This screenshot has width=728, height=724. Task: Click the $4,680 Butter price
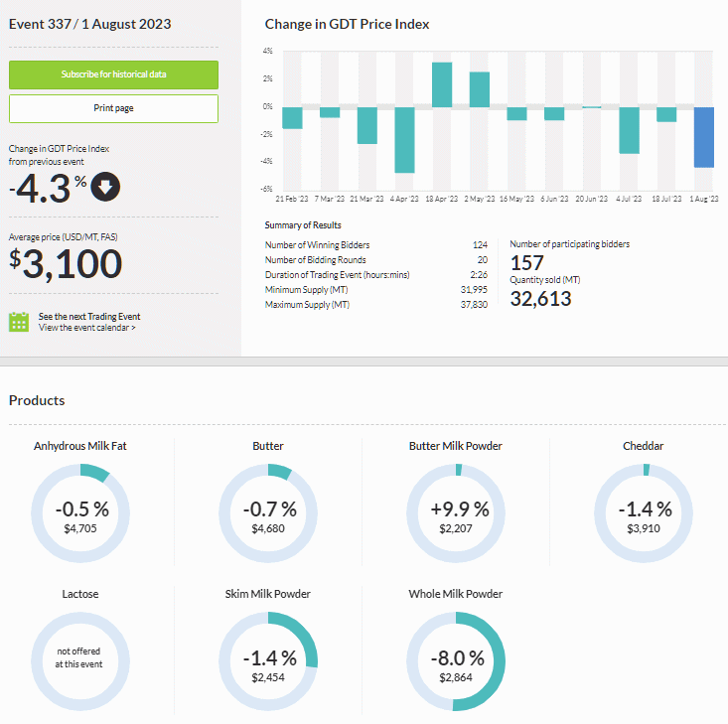point(268,528)
